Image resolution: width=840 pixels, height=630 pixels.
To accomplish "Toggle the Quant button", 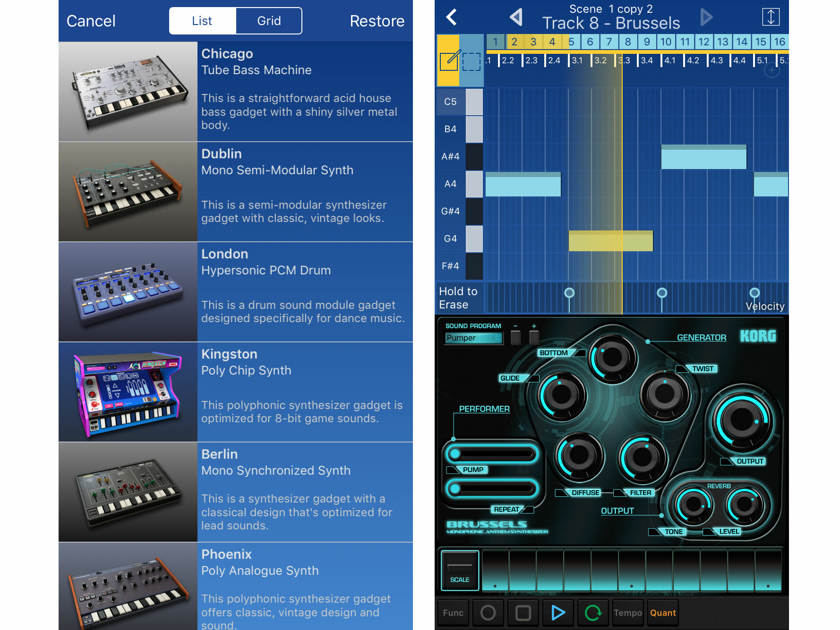I will (663, 613).
